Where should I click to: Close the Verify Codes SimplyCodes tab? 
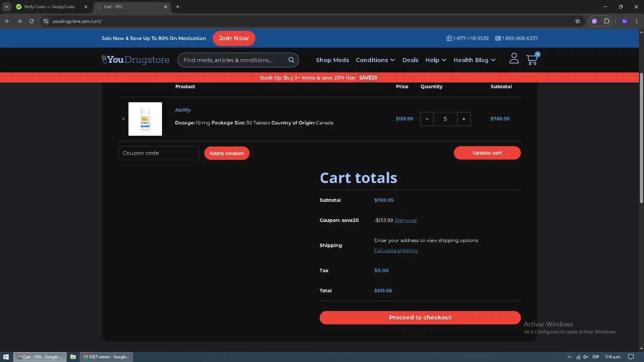86,7
